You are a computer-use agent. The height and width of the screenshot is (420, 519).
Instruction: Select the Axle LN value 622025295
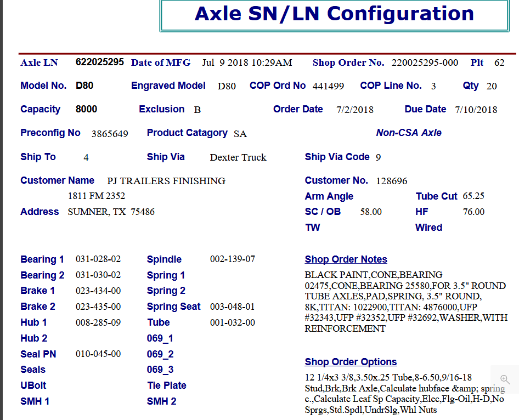click(100, 62)
